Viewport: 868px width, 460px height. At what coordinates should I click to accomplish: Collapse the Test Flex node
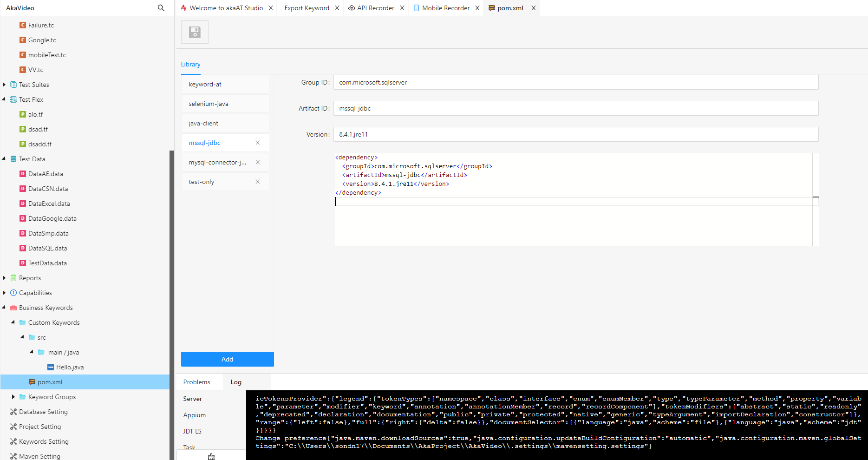point(4,99)
